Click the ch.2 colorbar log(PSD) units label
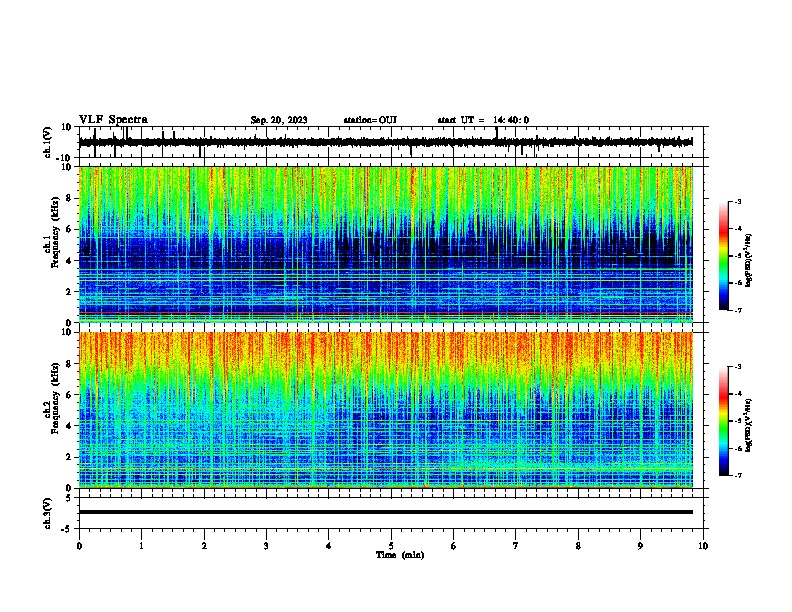 click(749, 425)
